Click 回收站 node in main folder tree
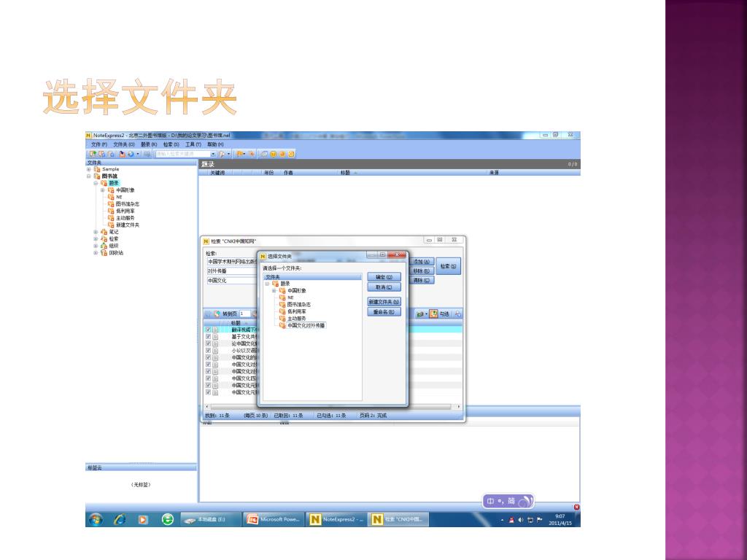The height and width of the screenshot is (560, 747). pyautogui.click(x=116, y=253)
